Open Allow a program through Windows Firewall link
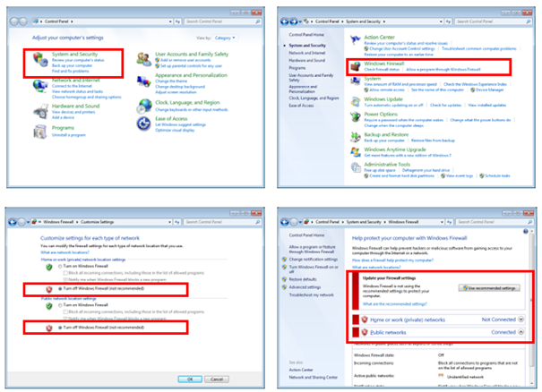This screenshot has width=542, height=392. pos(443,70)
